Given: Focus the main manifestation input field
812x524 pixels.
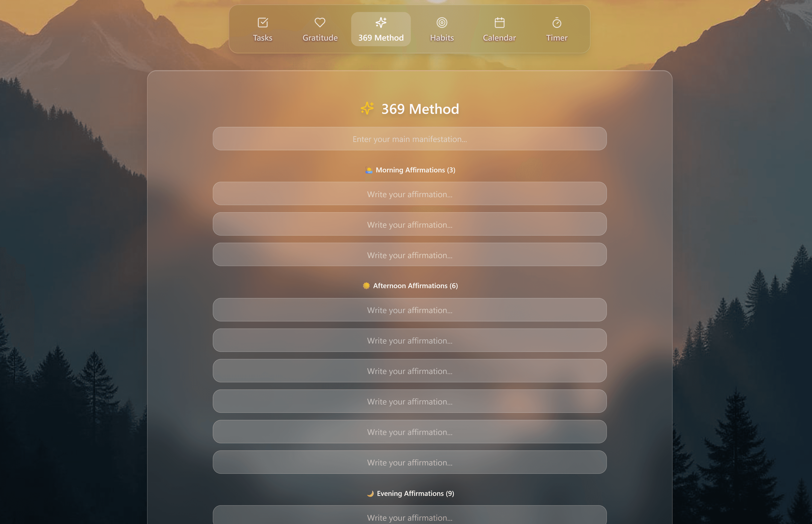Looking at the screenshot, I should coord(410,139).
